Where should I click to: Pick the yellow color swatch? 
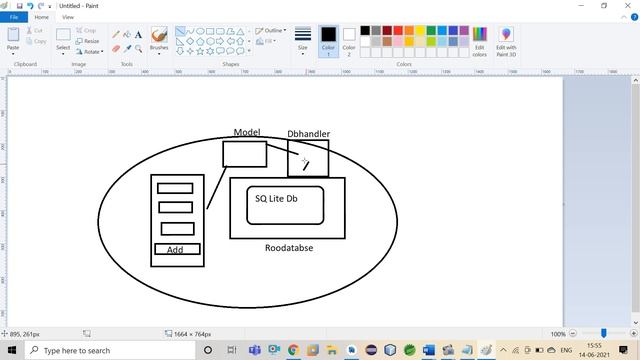pos(420,30)
